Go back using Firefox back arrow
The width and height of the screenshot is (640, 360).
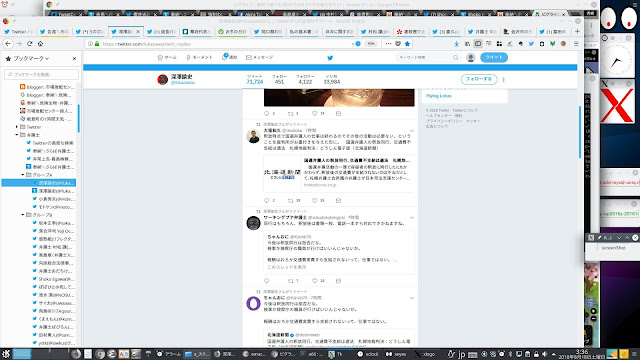[8, 44]
